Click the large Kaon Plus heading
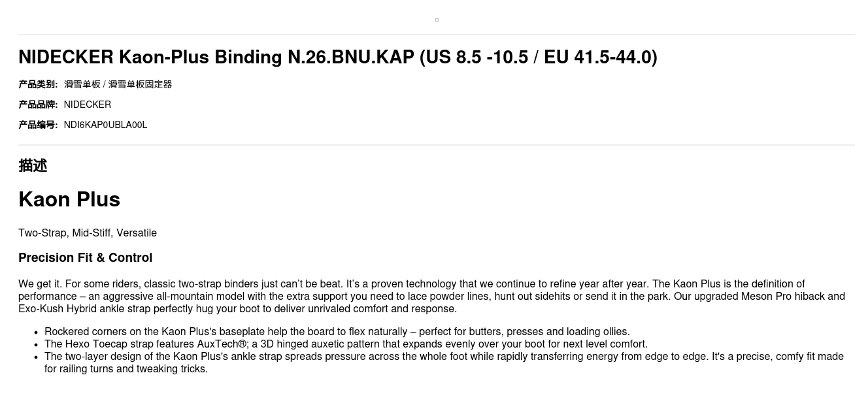Viewport: 868px width, 405px height. pyautogui.click(x=69, y=199)
